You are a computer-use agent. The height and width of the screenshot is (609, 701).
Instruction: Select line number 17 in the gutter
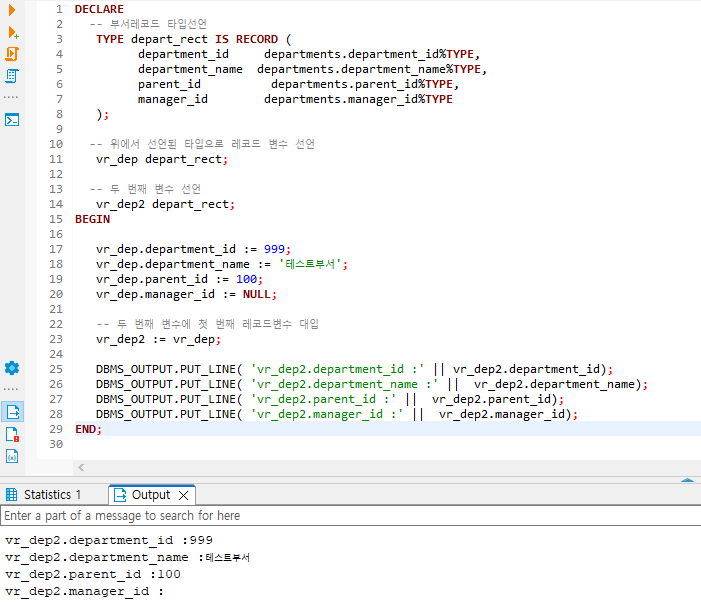56,249
